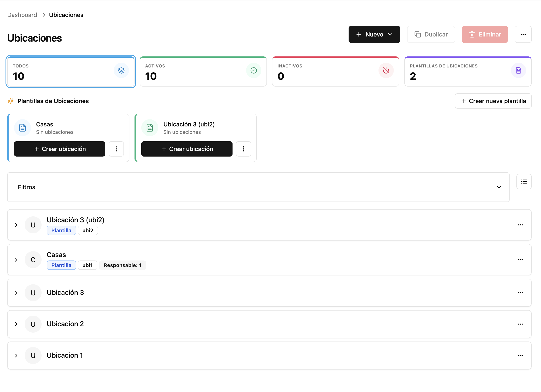
Task: Expand the Ubicación 3 row
Action: [16, 293]
